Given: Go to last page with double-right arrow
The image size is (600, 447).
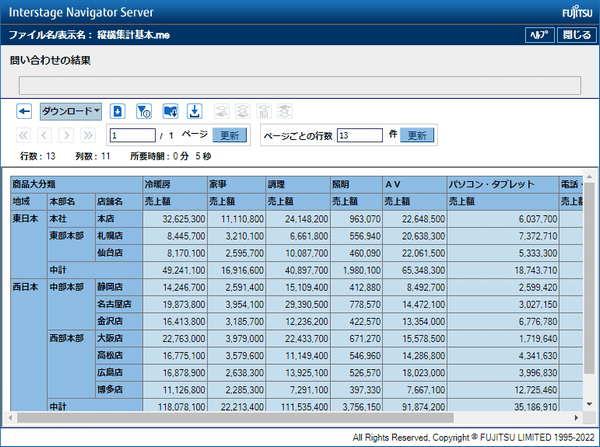Looking at the screenshot, I should [x=88, y=135].
